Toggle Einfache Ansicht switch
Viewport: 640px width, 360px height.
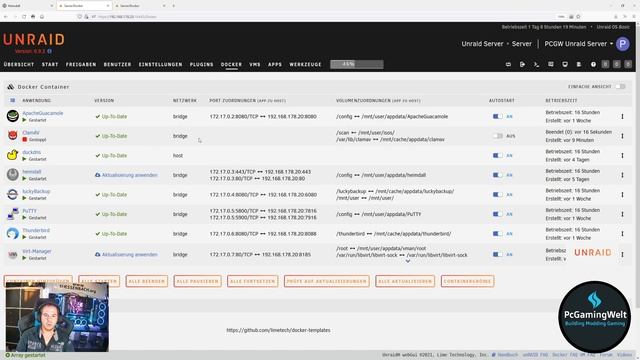[620, 86]
